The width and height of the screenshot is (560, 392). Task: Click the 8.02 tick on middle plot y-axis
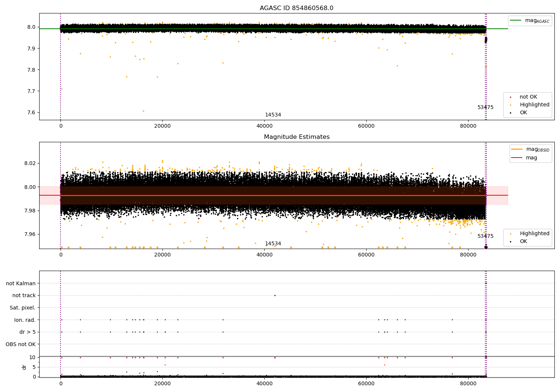click(x=30, y=164)
